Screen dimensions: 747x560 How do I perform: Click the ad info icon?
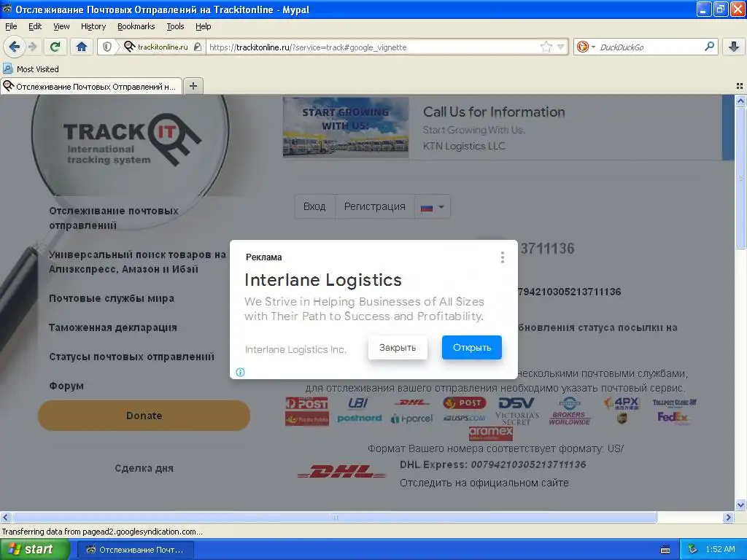[240, 372]
